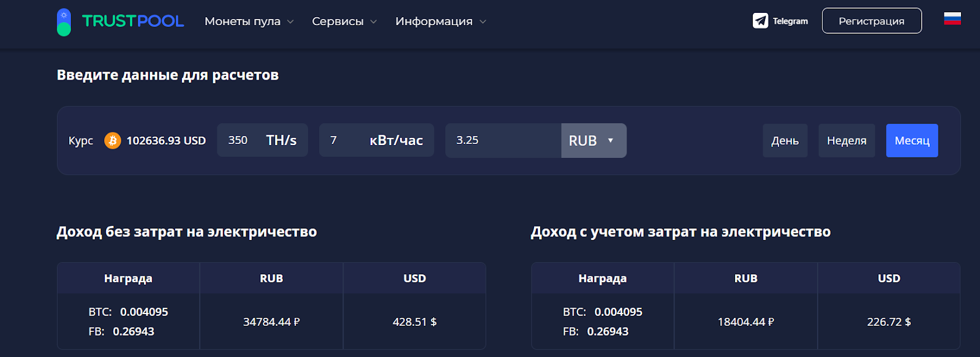Select the Месяц period option
This screenshot has height=357, width=980.
911,140
